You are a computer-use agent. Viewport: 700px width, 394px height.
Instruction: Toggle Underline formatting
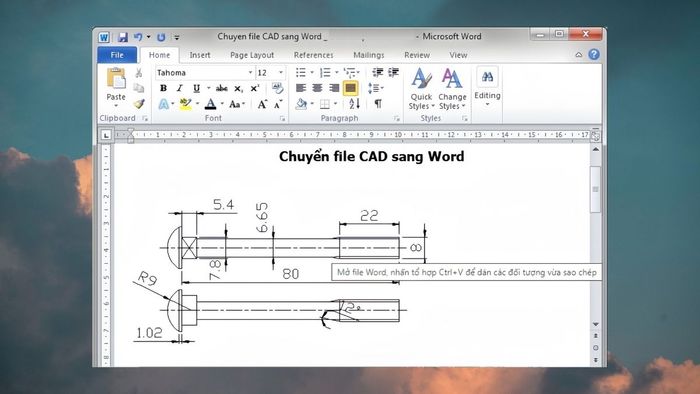(196, 88)
